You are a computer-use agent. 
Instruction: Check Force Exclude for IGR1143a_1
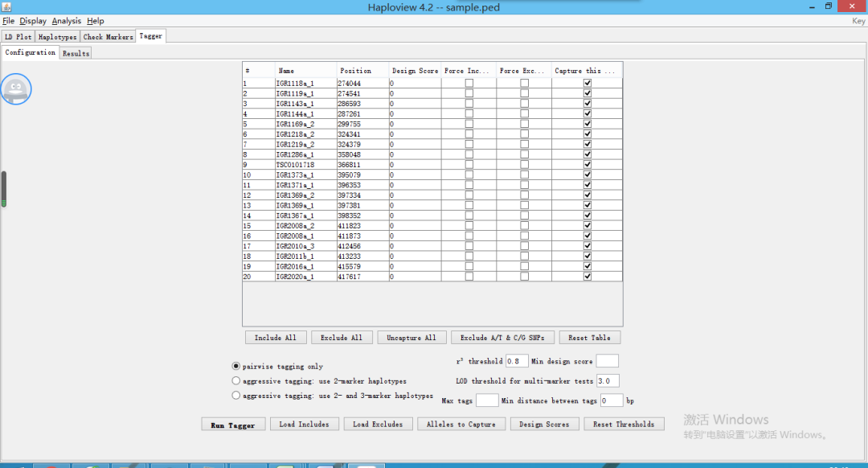click(524, 104)
